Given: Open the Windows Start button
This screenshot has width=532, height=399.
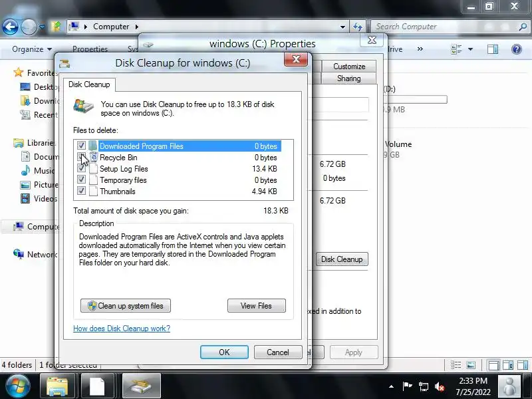Looking at the screenshot, I should click(x=18, y=386).
